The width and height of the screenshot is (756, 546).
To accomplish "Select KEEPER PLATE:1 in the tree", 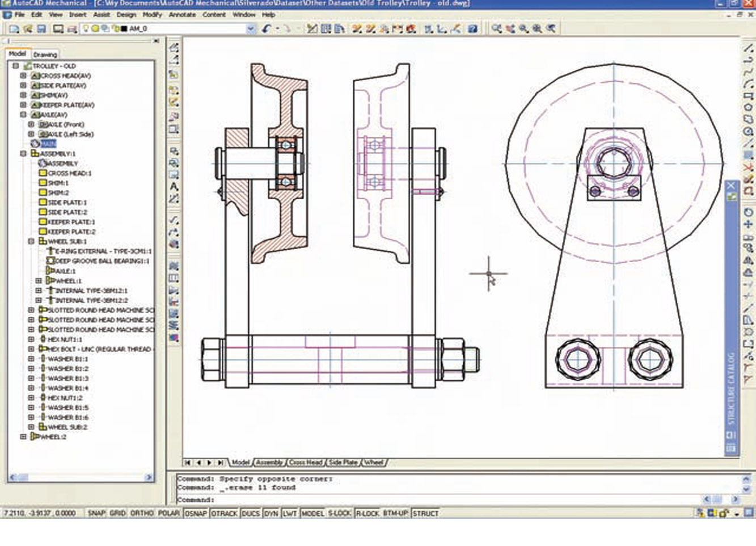I will pyautogui.click(x=71, y=222).
